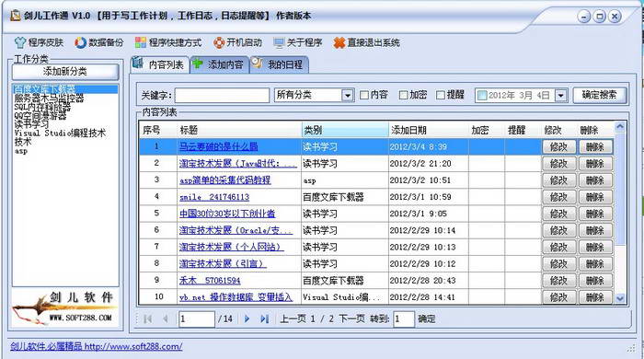Open 关于程序 about dialog
This screenshot has width=644, height=359.
coord(298,42)
